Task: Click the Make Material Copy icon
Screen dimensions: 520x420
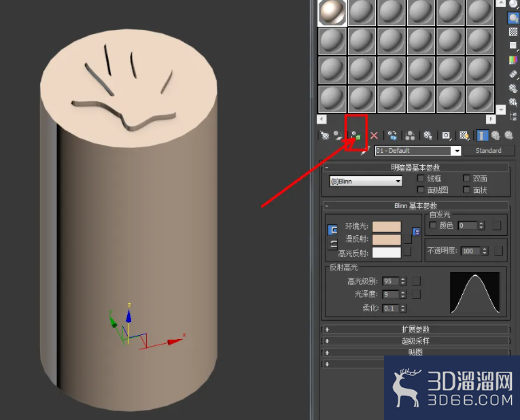Action: tap(392, 135)
